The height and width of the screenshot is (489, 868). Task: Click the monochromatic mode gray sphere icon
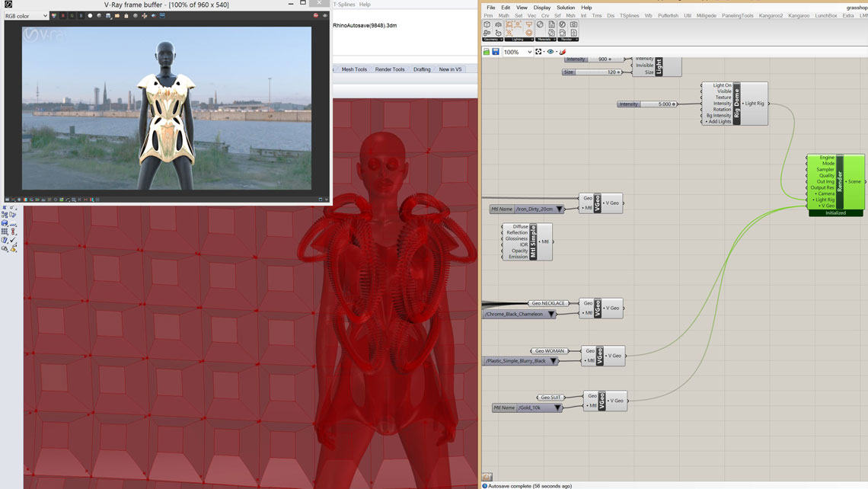99,15
